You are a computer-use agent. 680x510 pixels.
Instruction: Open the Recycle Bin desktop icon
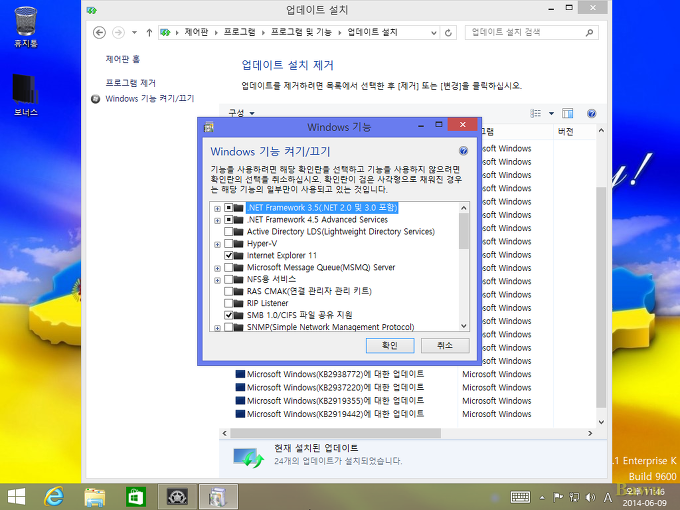26,27
